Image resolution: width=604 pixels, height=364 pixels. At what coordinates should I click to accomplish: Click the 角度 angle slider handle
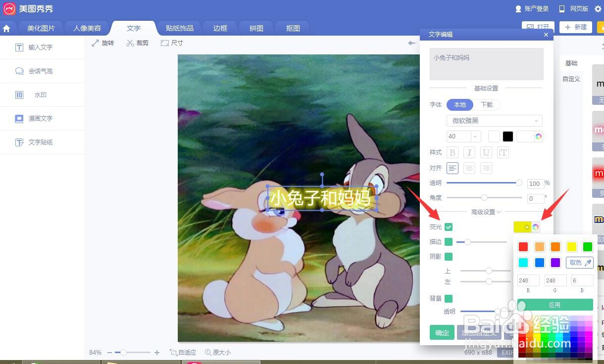click(484, 198)
